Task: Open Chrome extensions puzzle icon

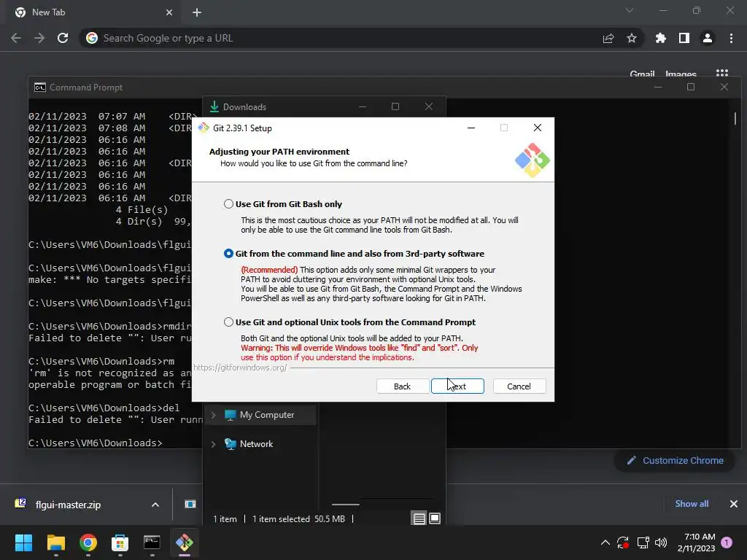Action: (x=661, y=38)
